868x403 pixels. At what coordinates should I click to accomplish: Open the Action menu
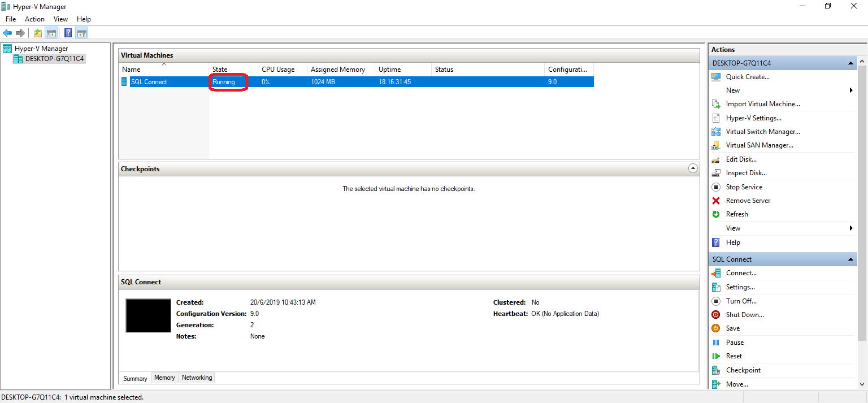tap(34, 19)
